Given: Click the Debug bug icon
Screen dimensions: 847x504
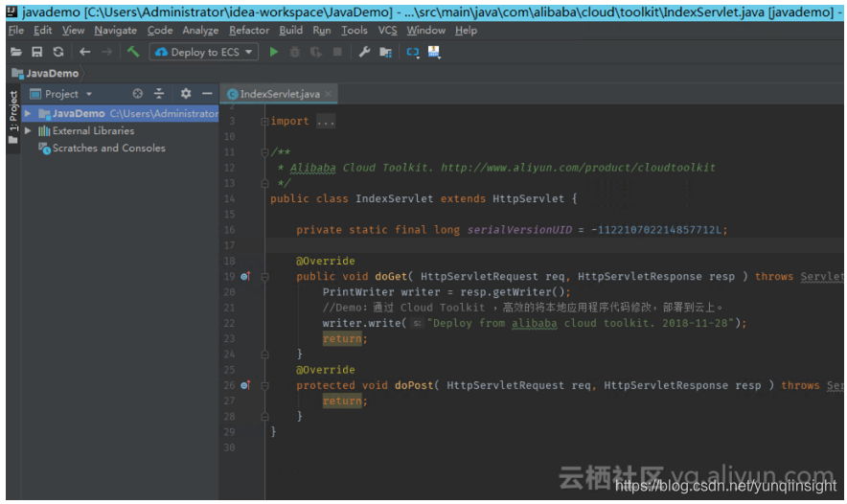Looking at the screenshot, I should (x=295, y=52).
